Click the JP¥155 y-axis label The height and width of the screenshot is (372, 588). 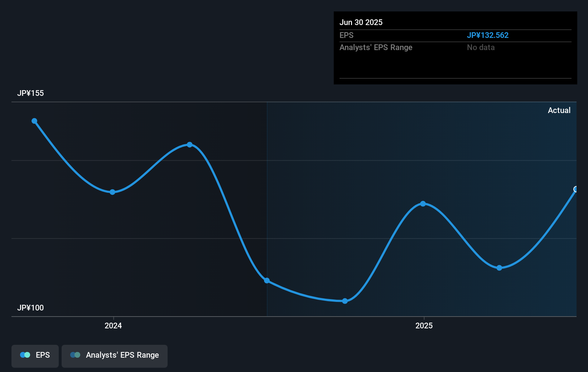[30, 93]
